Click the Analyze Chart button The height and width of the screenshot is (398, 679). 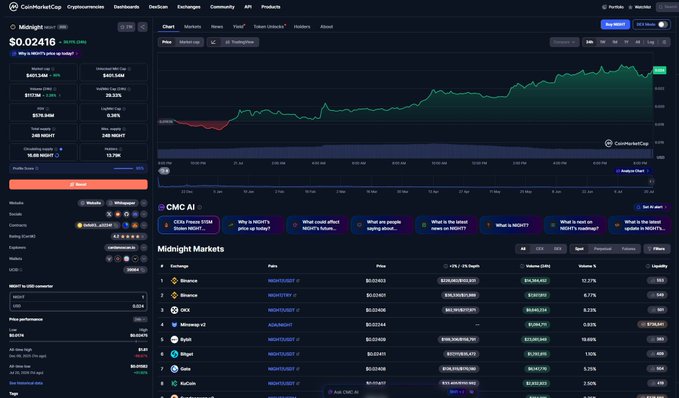(x=633, y=171)
